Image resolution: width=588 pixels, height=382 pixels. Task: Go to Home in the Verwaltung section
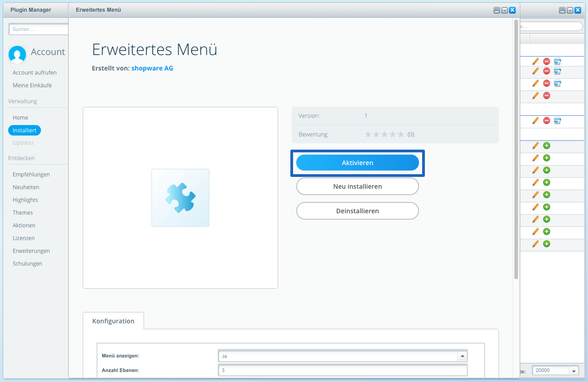[20, 118]
